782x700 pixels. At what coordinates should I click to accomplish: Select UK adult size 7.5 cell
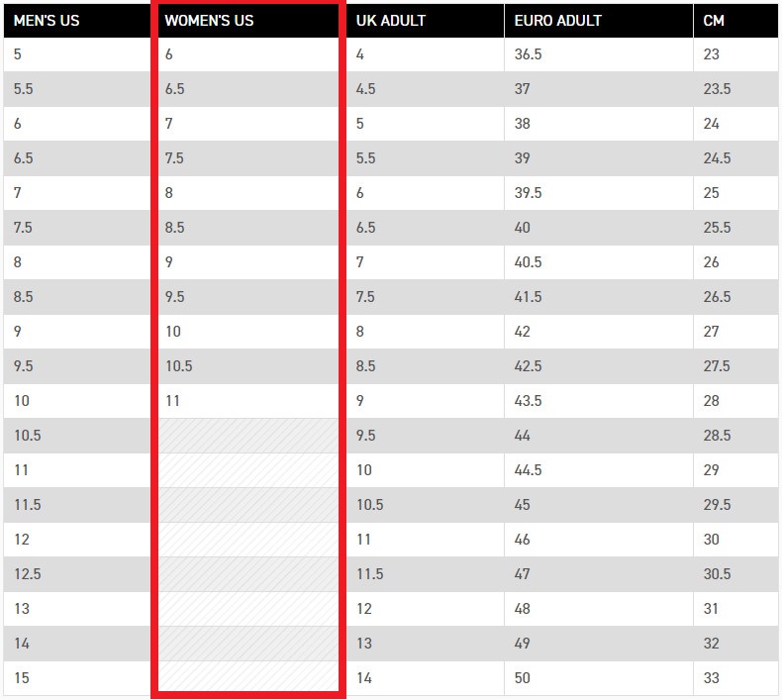coord(426,297)
